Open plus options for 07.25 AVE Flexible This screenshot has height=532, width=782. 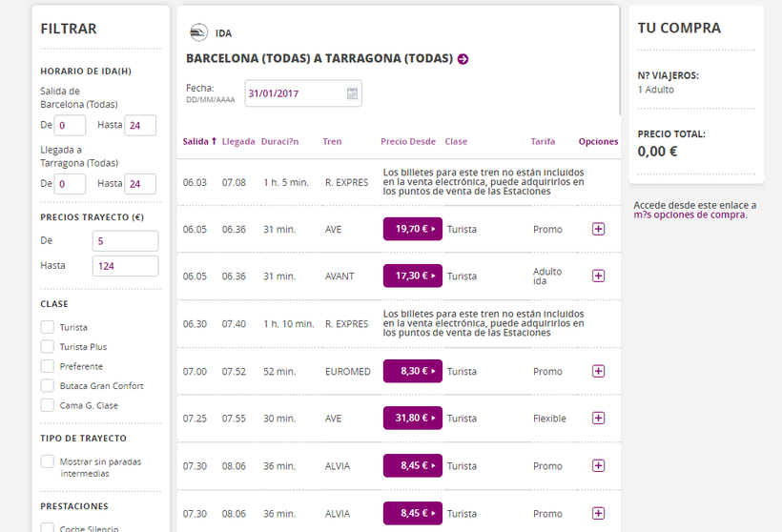pos(598,418)
